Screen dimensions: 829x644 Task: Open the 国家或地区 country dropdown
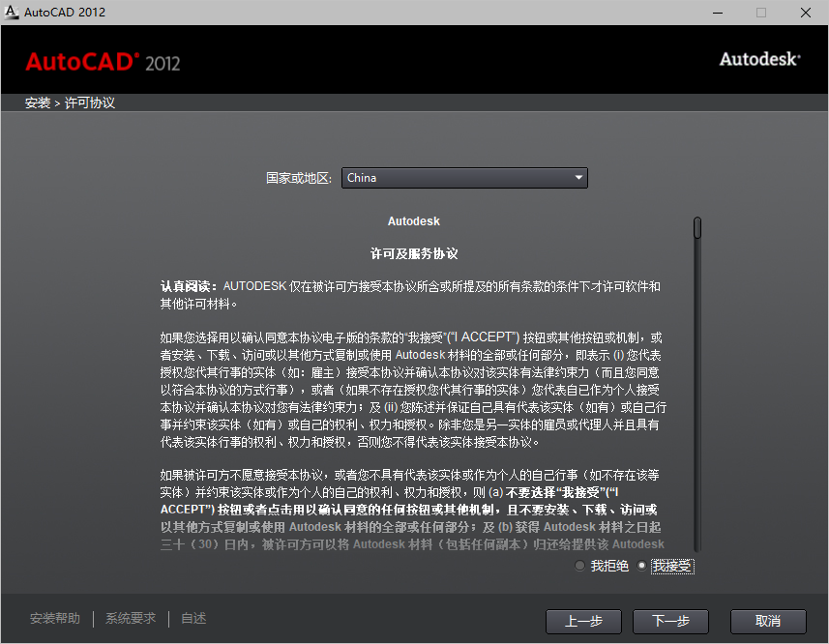464,178
